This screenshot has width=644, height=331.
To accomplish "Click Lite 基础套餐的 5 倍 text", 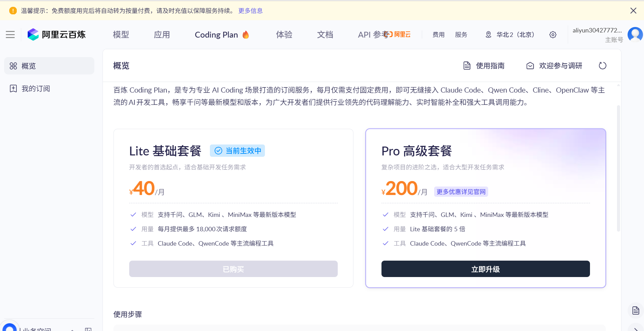I will click(x=438, y=229).
